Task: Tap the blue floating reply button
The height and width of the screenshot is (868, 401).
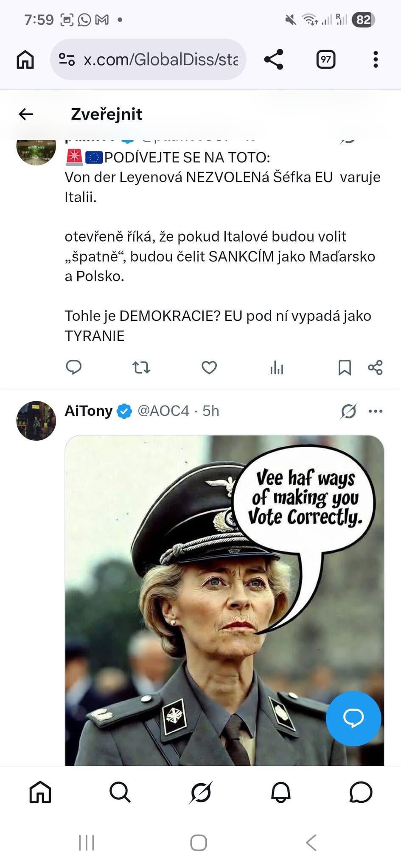Action: 353,718
